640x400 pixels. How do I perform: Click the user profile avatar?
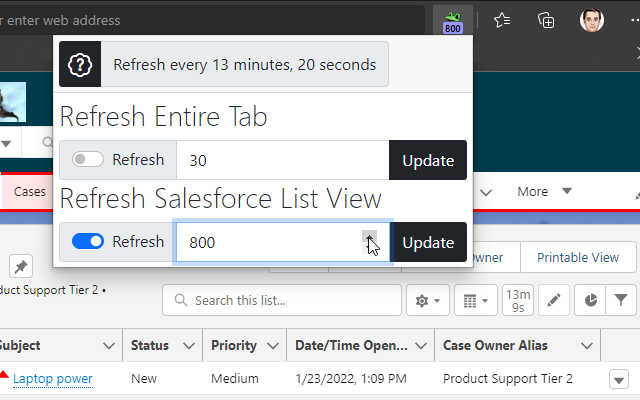pyautogui.click(x=592, y=20)
